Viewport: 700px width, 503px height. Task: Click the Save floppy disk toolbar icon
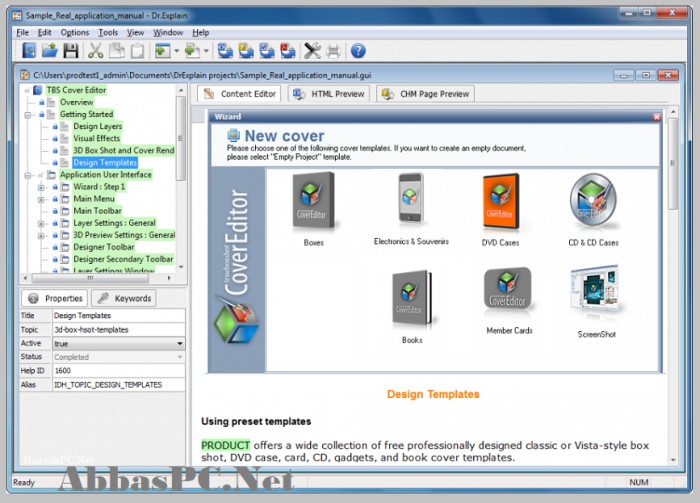click(x=71, y=51)
